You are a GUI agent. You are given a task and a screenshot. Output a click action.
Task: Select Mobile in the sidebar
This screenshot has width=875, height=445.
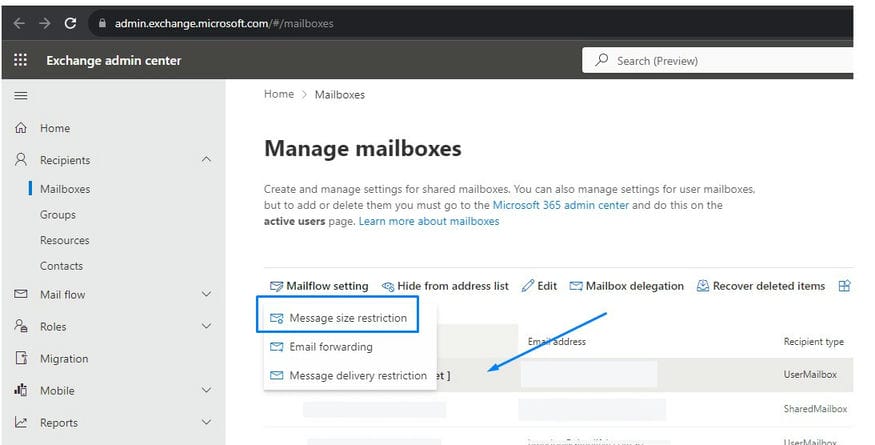[x=57, y=390]
